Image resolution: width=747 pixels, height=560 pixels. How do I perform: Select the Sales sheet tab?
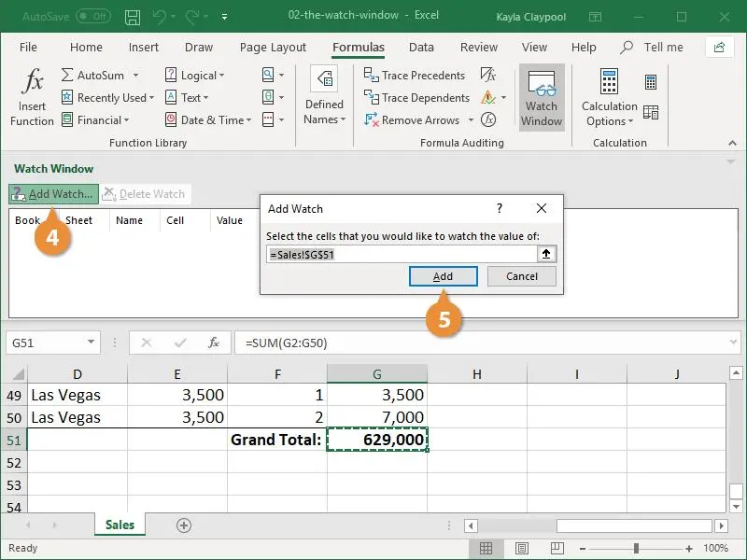120,525
